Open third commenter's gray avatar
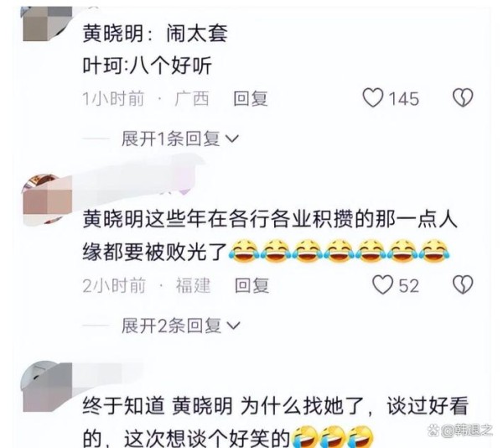This screenshot has width=503, height=448. click(48, 387)
